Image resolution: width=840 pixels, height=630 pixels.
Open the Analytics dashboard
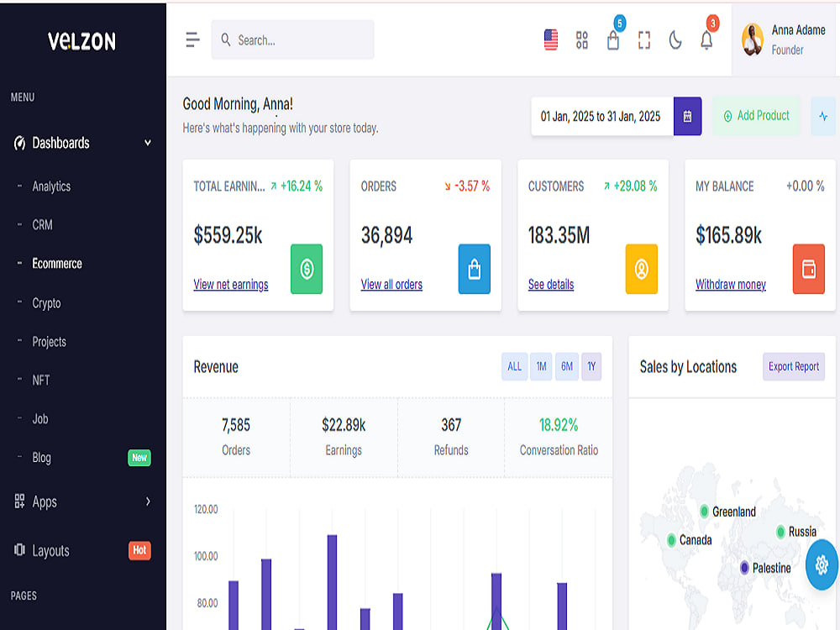[51, 186]
